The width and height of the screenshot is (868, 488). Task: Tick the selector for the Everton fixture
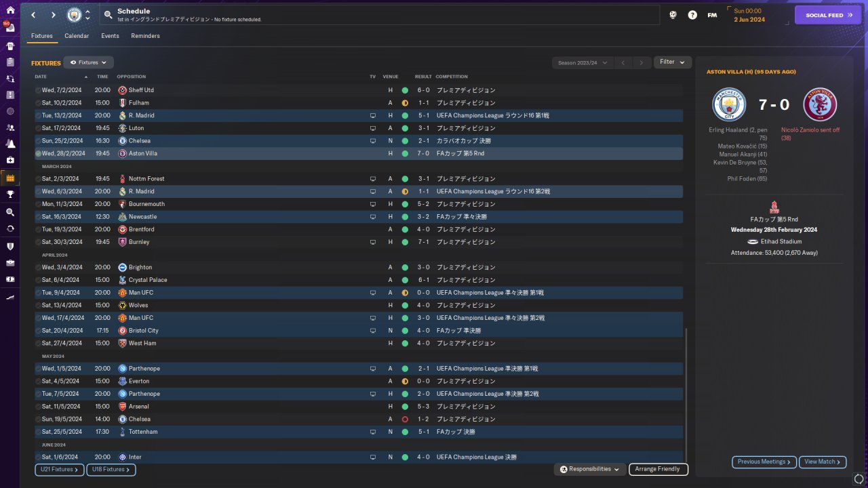(x=38, y=382)
